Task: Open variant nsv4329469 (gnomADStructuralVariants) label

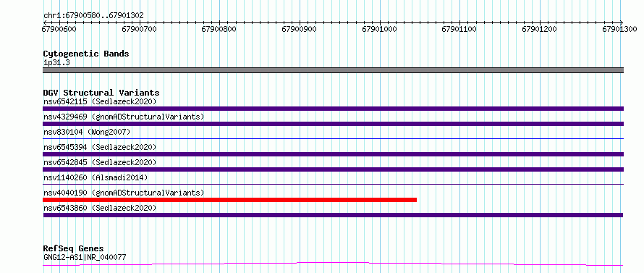Action: pos(124,117)
